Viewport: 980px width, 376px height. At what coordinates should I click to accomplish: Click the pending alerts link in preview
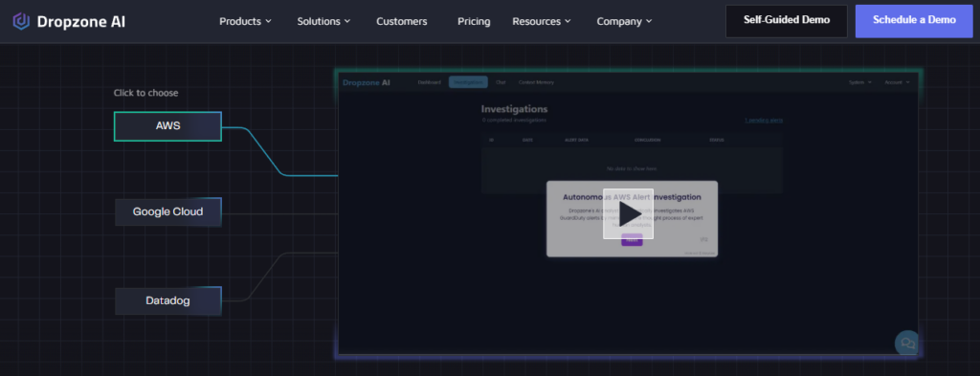[763, 120]
